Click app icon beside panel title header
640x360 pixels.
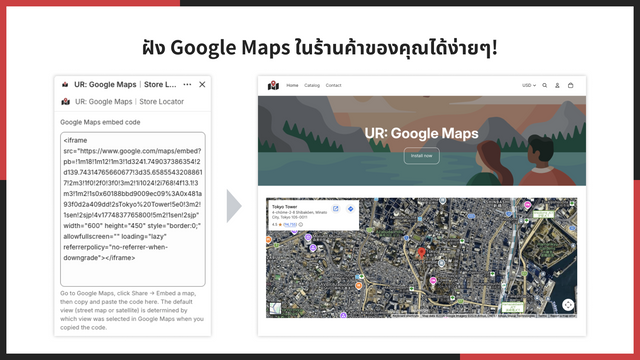coord(65,84)
